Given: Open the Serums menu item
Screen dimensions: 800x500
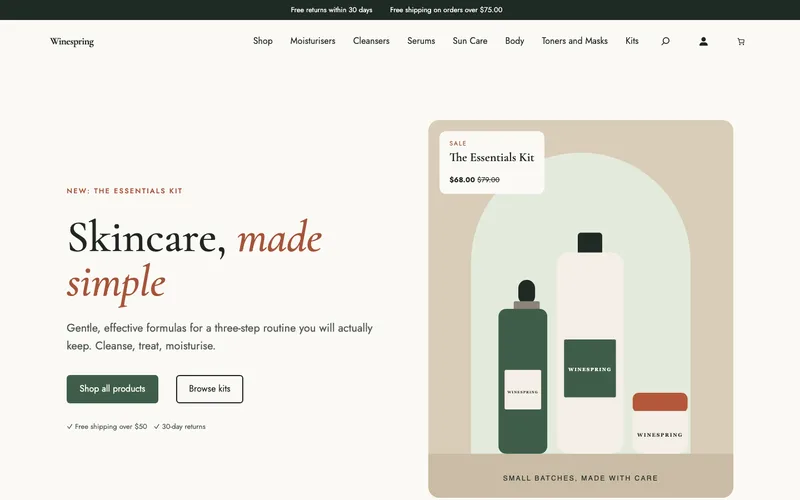Looking at the screenshot, I should pyautogui.click(x=421, y=41).
